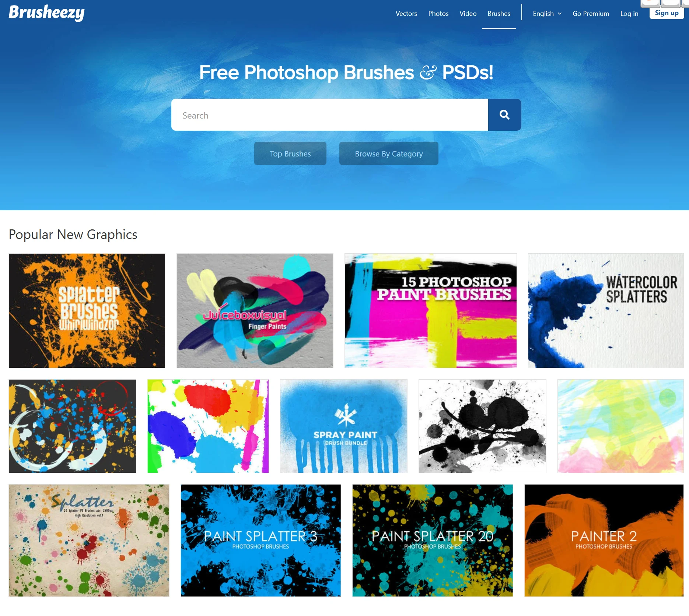Image resolution: width=689 pixels, height=616 pixels.
Task: Open the Spray Paint Brush Bundle thumbnail
Action: click(344, 426)
